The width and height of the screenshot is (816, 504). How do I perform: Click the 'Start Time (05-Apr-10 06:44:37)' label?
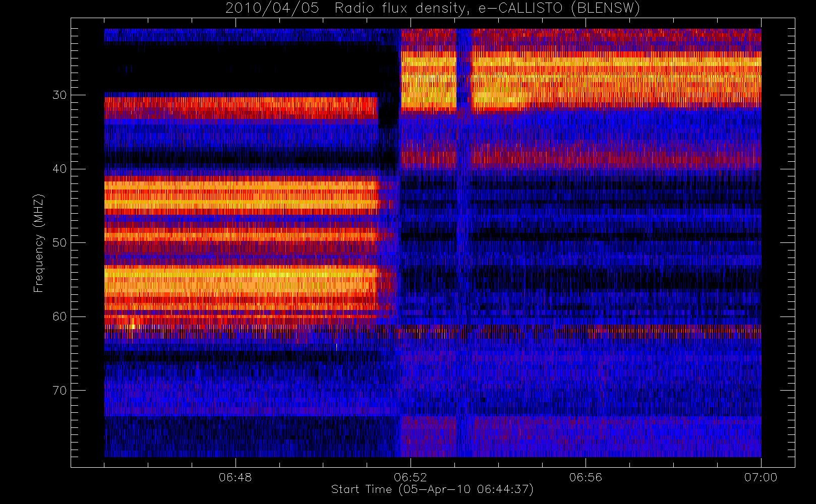(x=432, y=489)
